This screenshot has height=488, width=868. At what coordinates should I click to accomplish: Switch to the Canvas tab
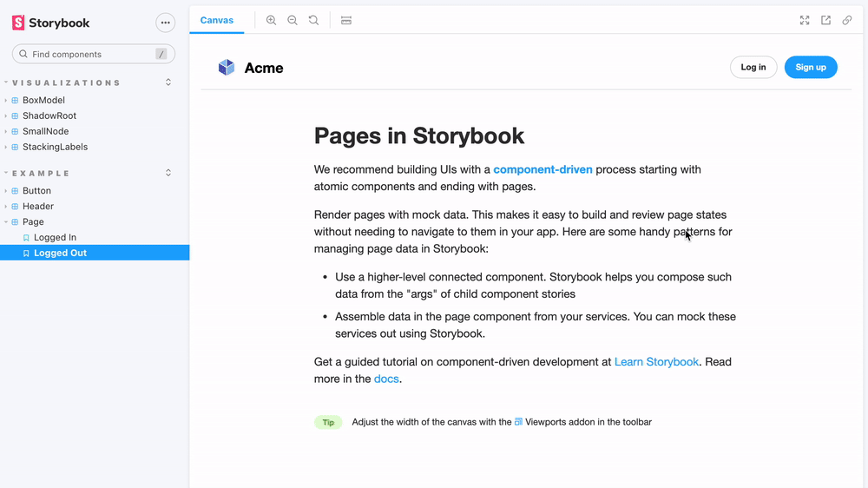point(216,20)
